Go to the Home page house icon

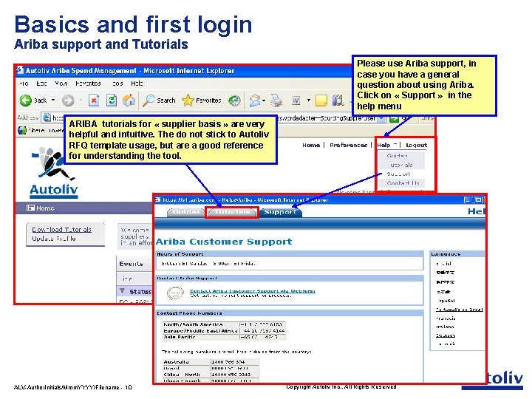129,100
